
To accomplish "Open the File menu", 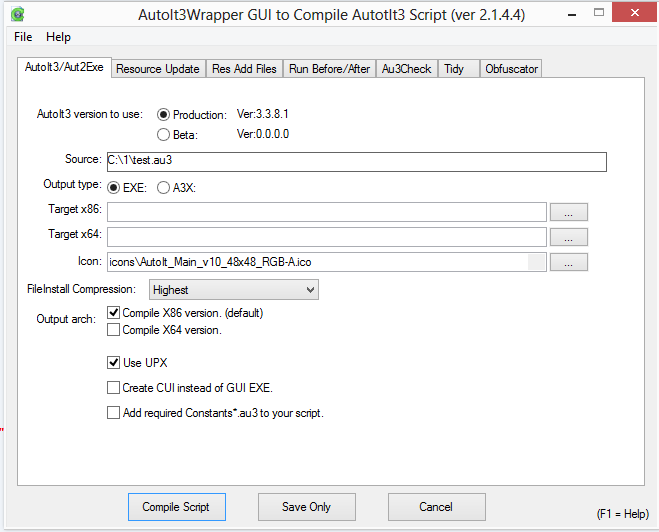I will pyautogui.click(x=23, y=37).
